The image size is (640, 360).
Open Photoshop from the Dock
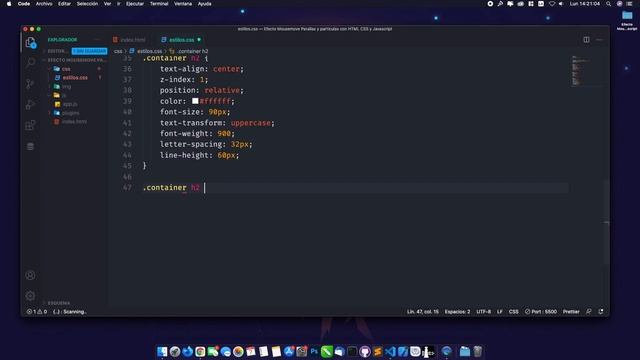(314, 351)
